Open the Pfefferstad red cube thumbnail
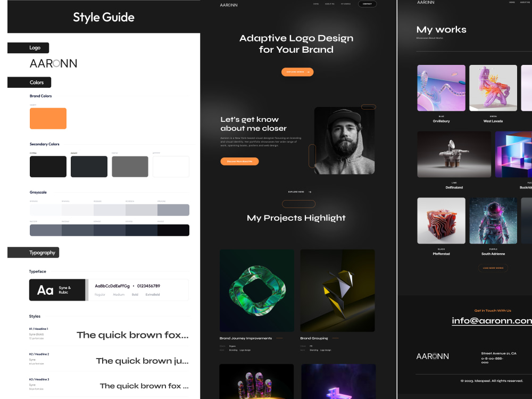Viewport: 532px width, 399px height. [441, 221]
